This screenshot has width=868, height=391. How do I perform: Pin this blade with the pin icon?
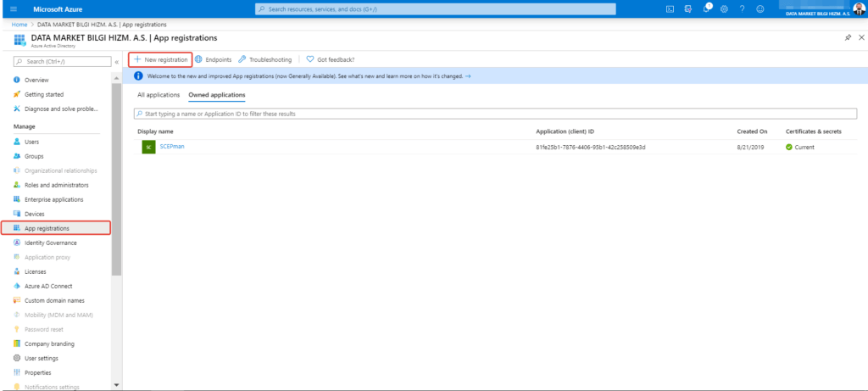pos(848,37)
